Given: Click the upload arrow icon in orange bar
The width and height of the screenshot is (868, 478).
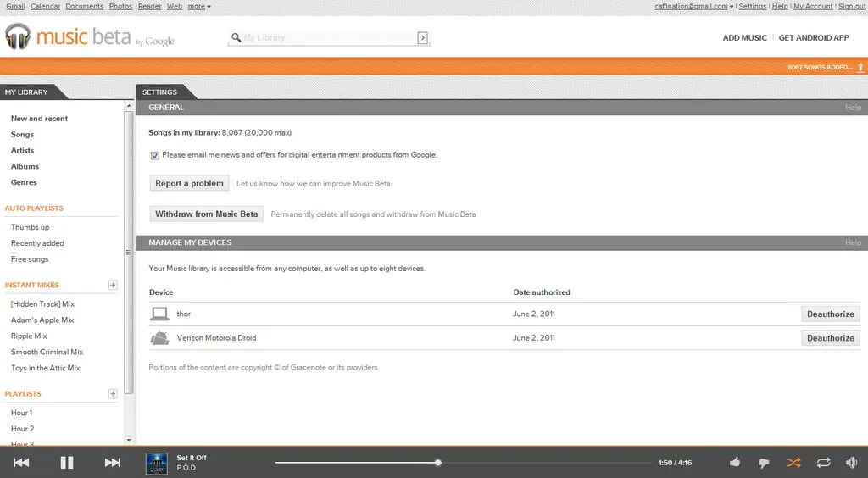Looking at the screenshot, I should (x=860, y=67).
